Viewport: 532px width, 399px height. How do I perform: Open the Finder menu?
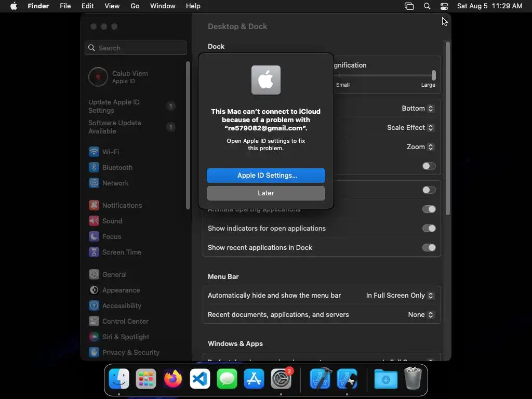pyautogui.click(x=38, y=6)
